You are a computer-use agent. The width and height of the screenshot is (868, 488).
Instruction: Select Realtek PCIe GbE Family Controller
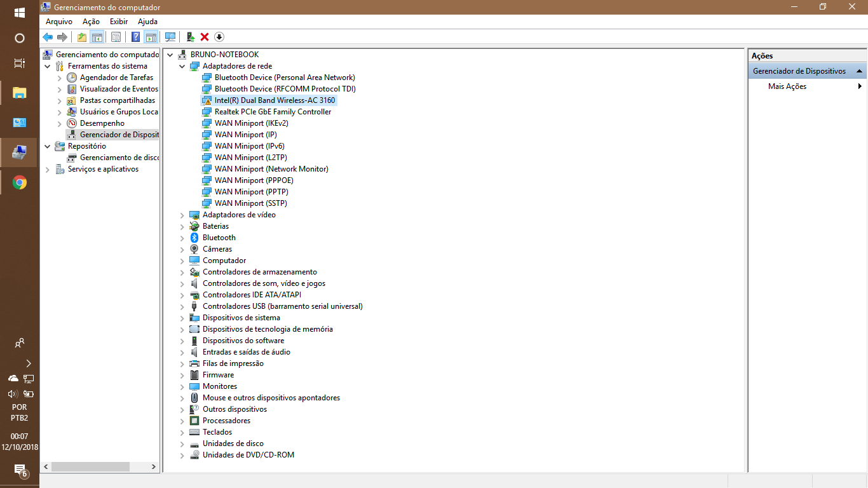click(273, 112)
